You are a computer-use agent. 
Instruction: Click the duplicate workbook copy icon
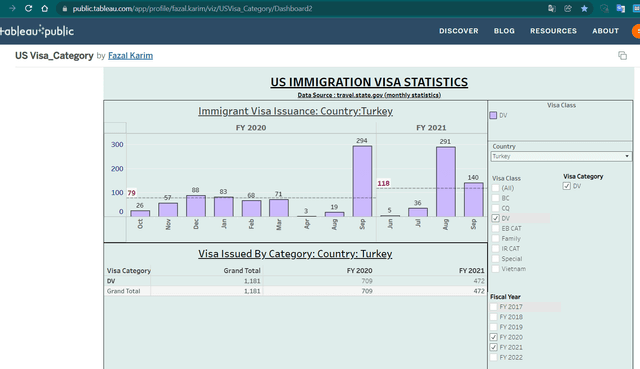tap(622, 56)
